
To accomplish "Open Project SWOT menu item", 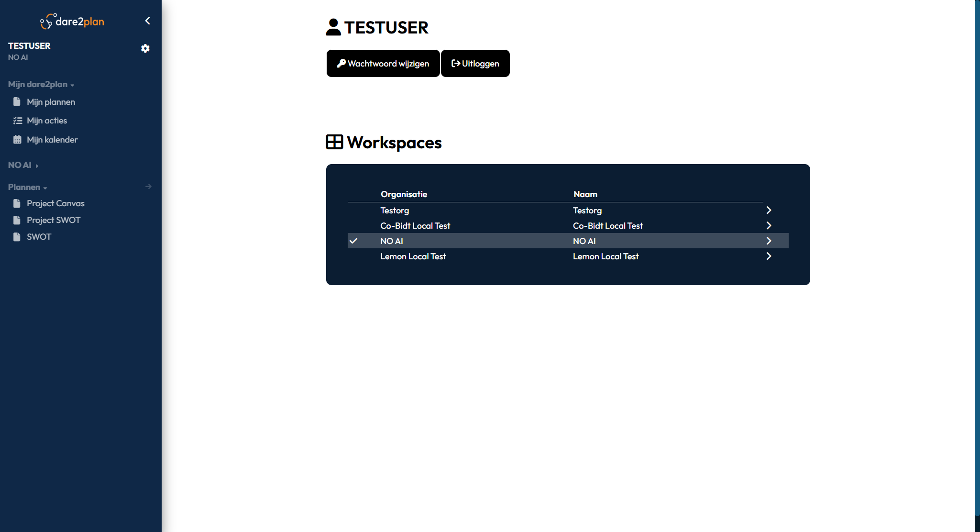I will [54, 220].
